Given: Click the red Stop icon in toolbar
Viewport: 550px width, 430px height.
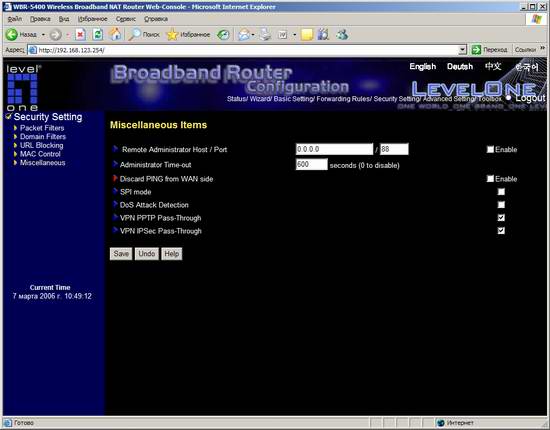Looking at the screenshot, I should click(x=80, y=34).
